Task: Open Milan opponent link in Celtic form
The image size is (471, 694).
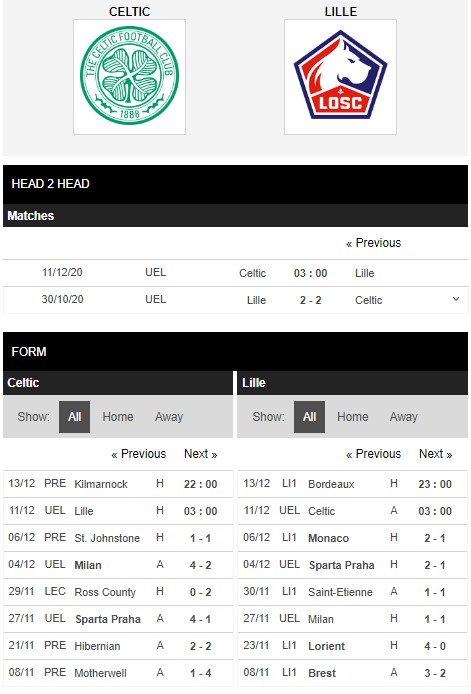Action: point(88,565)
